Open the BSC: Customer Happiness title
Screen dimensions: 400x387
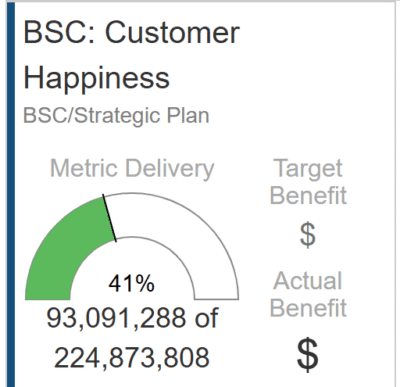coord(131,55)
